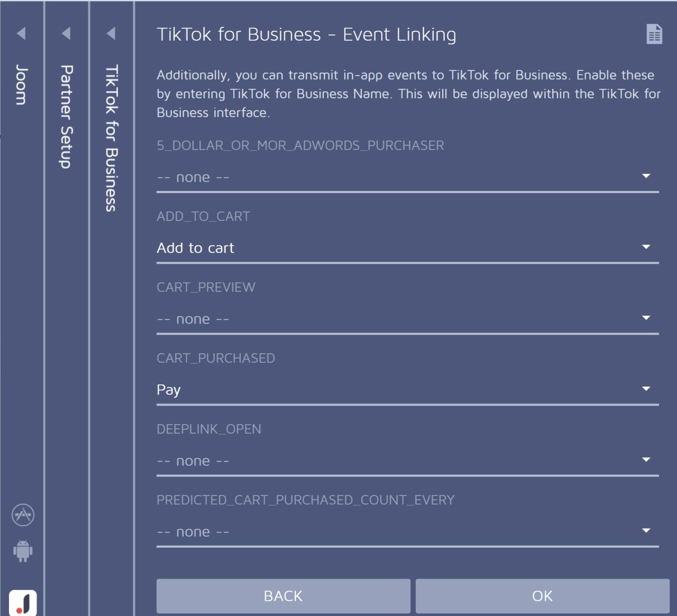Click the back arrow on the Joom panel
The width and height of the screenshot is (677, 616).
click(22, 33)
